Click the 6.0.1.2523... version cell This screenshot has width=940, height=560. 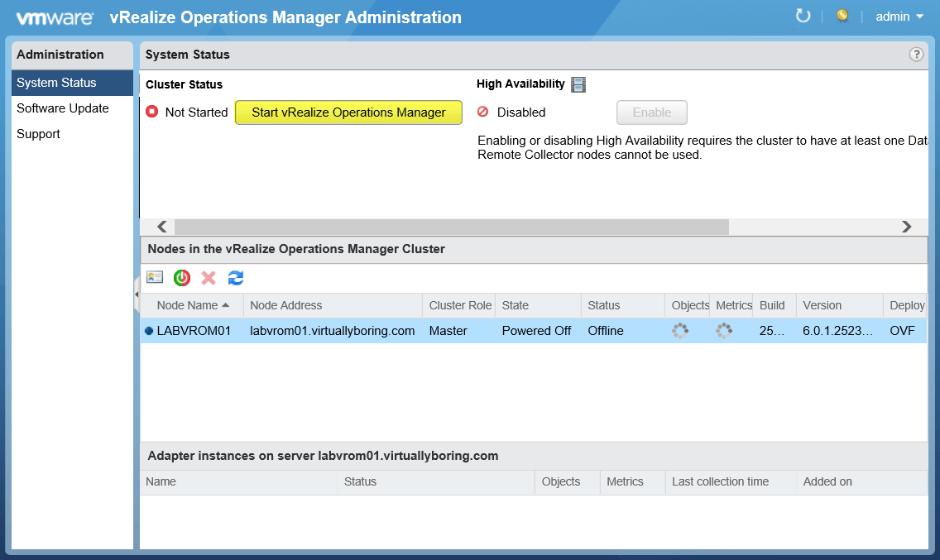837,331
